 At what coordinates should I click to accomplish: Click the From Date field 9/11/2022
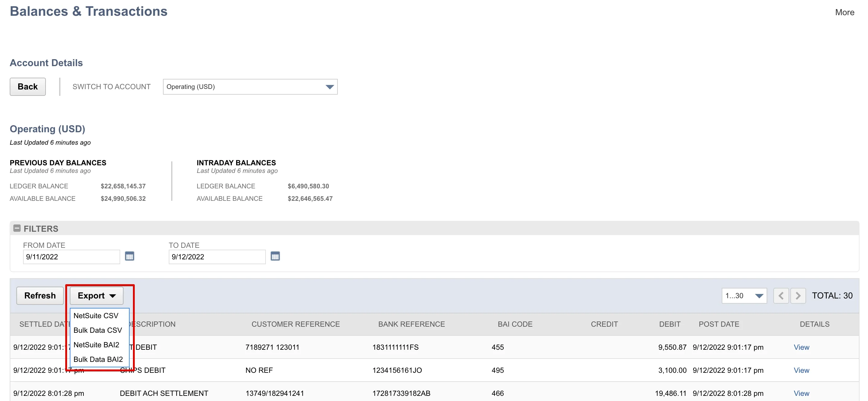[71, 257]
